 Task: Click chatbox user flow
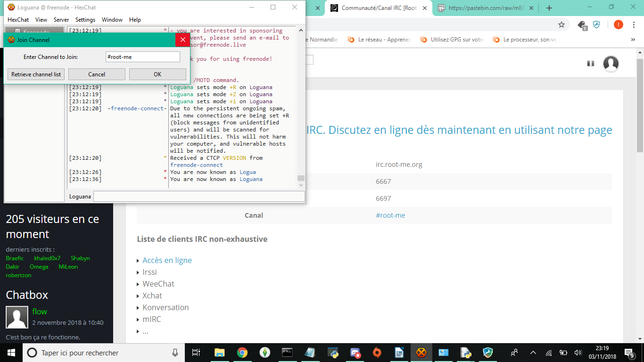tap(40, 312)
